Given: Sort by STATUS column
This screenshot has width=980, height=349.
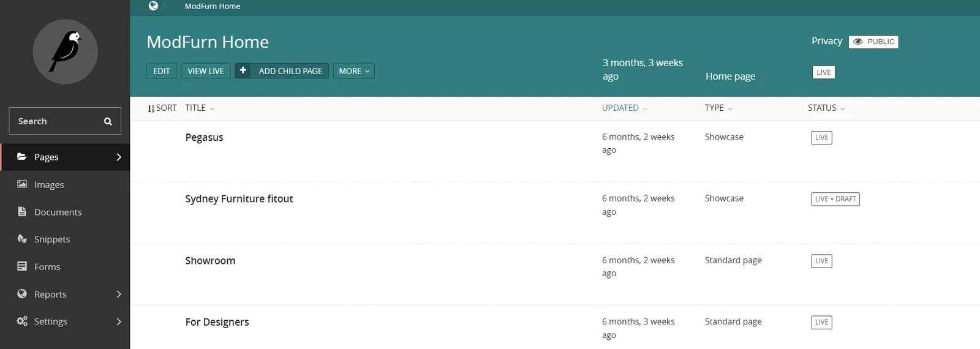Looking at the screenshot, I should pos(826,108).
